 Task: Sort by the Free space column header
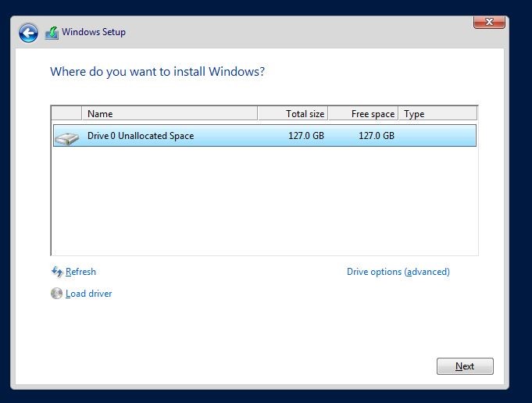click(363, 114)
